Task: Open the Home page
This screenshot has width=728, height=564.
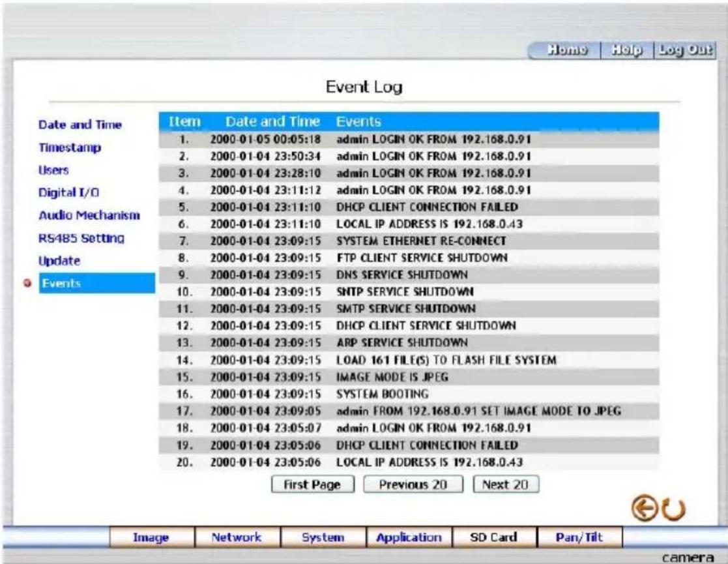Action: (566, 50)
